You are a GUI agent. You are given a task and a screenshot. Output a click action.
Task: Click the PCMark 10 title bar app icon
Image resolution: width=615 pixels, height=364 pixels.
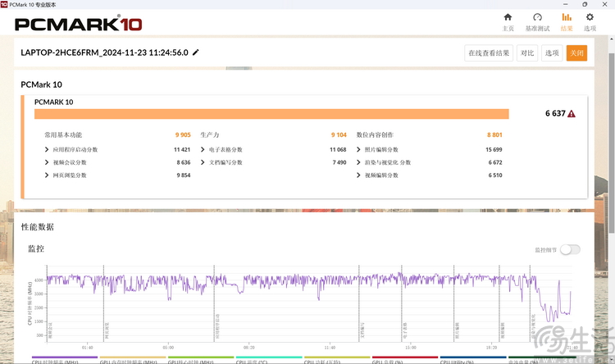pos(4,4)
